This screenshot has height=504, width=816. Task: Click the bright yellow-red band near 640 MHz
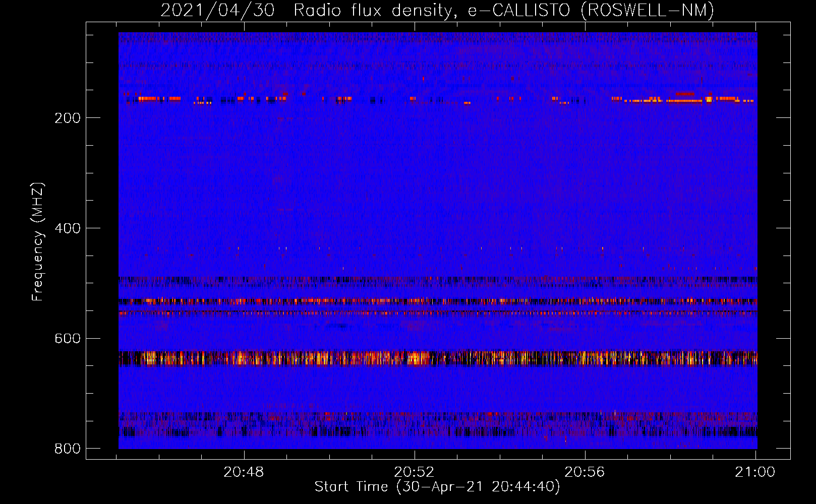click(438, 358)
